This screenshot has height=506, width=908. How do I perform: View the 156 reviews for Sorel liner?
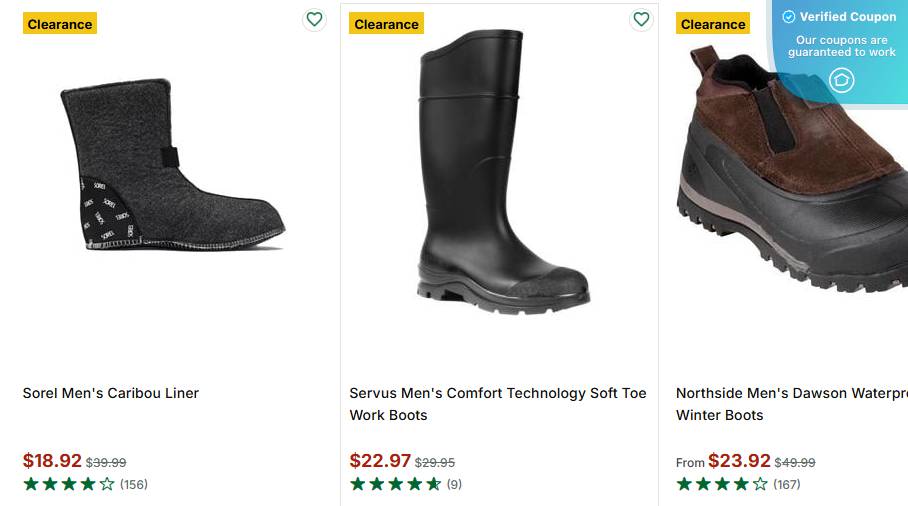pos(134,484)
